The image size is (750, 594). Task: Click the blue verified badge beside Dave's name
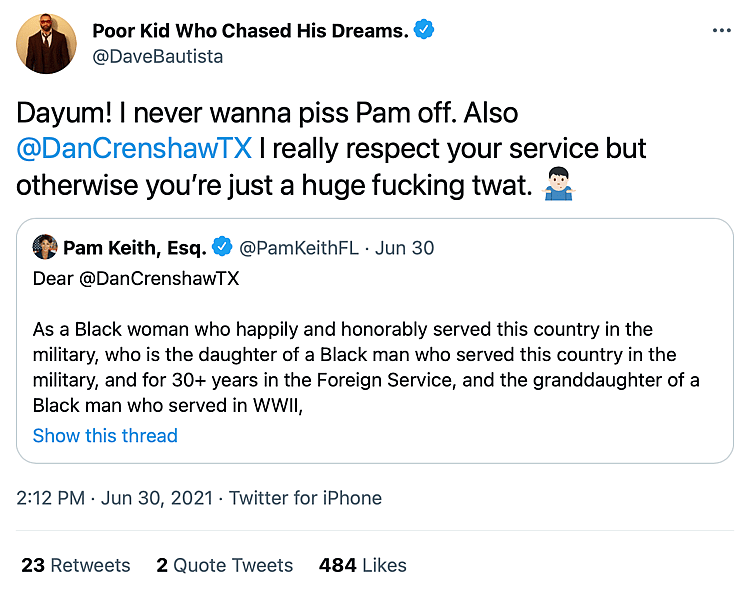(425, 31)
